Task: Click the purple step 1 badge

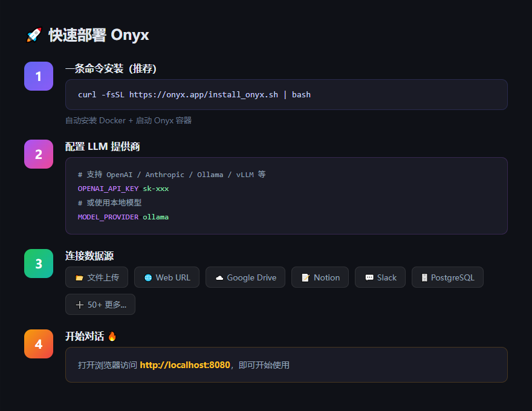Action: tap(39, 76)
